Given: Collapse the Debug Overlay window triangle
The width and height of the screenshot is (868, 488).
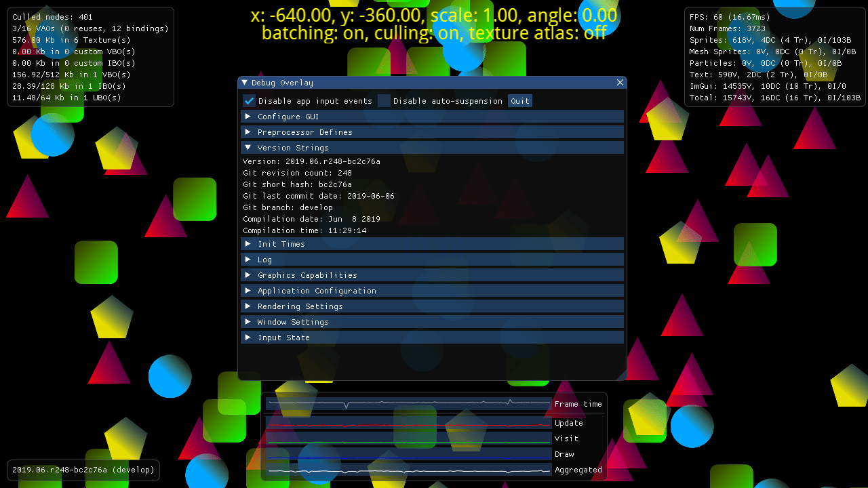Looking at the screenshot, I should (245, 83).
